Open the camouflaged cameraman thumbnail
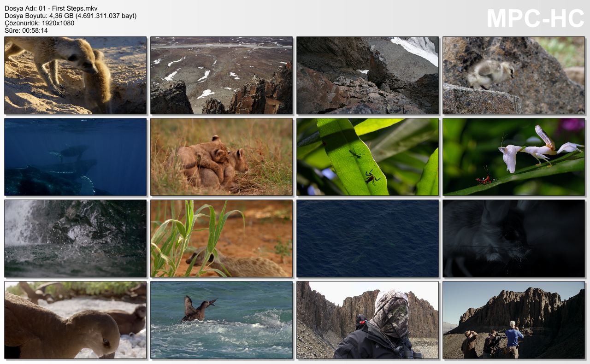This screenshot has height=364, width=590. (x=367, y=320)
